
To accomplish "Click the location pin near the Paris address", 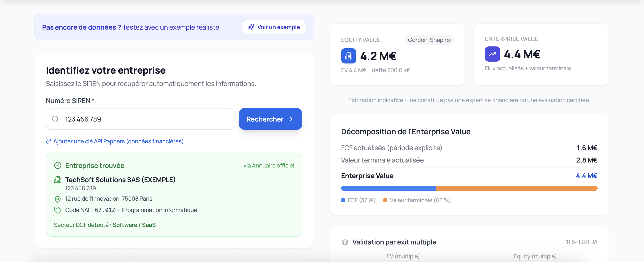I will pos(58,199).
